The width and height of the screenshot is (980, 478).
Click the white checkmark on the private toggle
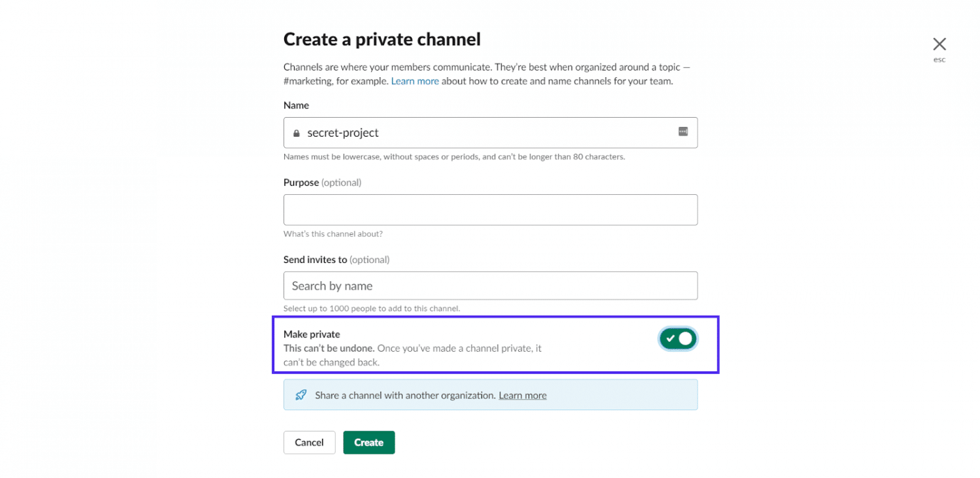point(669,338)
